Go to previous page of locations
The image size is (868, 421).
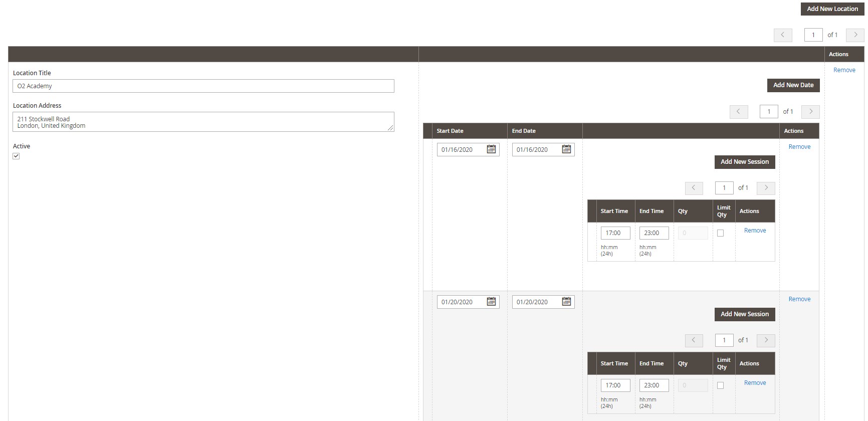tap(783, 35)
